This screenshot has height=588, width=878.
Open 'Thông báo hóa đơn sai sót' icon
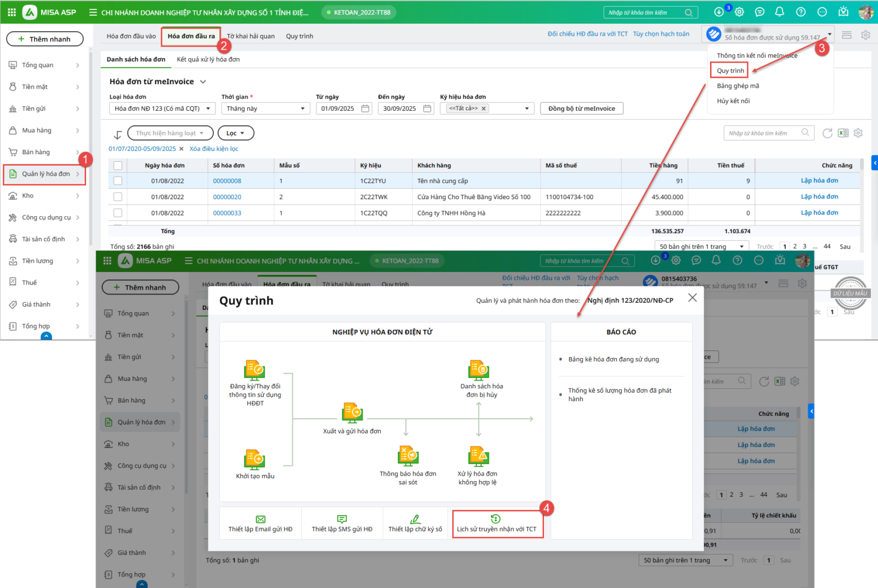[x=408, y=456]
